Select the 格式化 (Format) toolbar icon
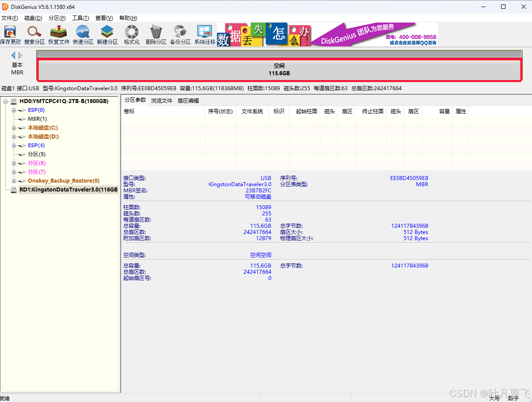532x402 pixels. point(132,35)
